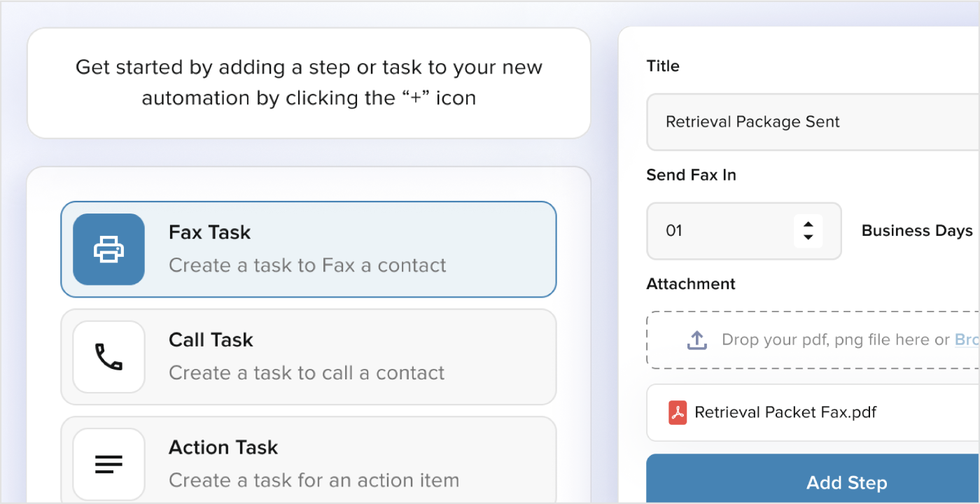Select the "Fax Task" heading text
The image size is (980, 504).
click(x=209, y=232)
